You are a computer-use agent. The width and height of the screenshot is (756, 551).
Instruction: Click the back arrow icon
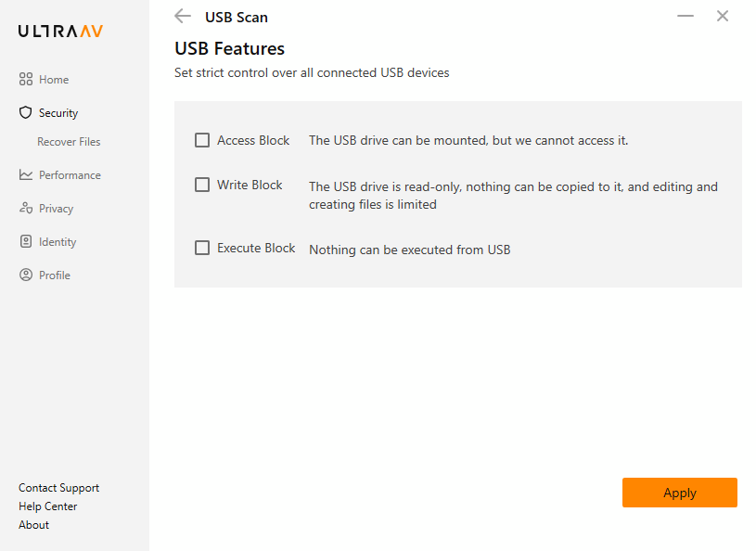point(183,16)
